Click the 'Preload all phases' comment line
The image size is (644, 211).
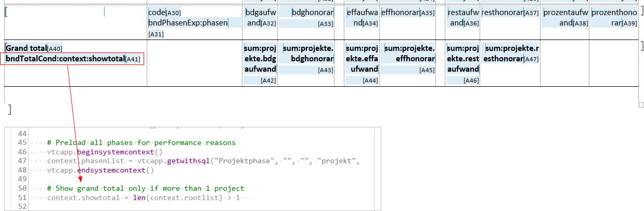click(x=141, y=142)
